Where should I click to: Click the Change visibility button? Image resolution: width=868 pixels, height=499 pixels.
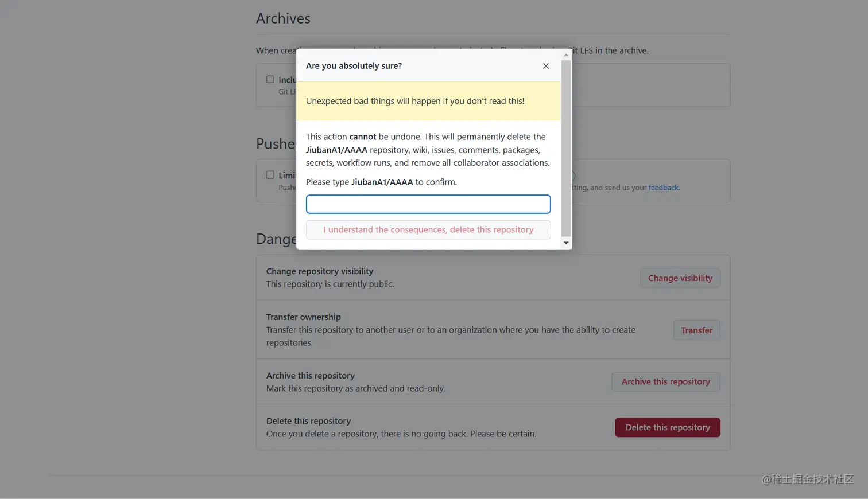tap(680, 278)
